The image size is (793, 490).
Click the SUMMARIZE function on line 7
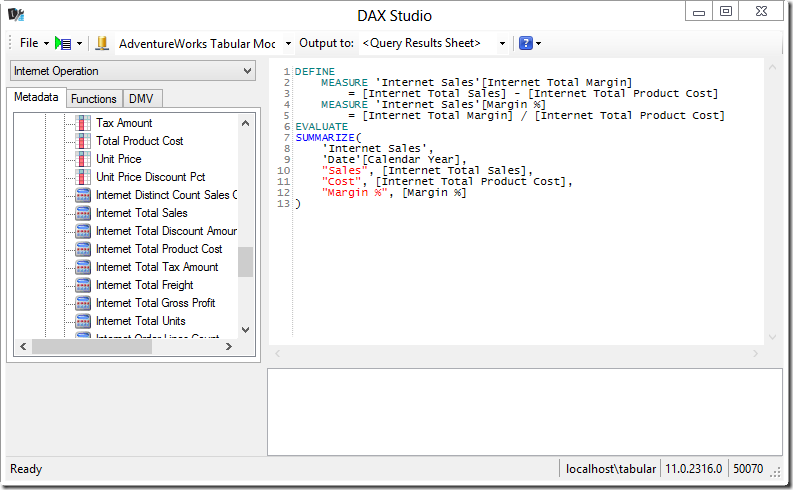pos(325,138)
